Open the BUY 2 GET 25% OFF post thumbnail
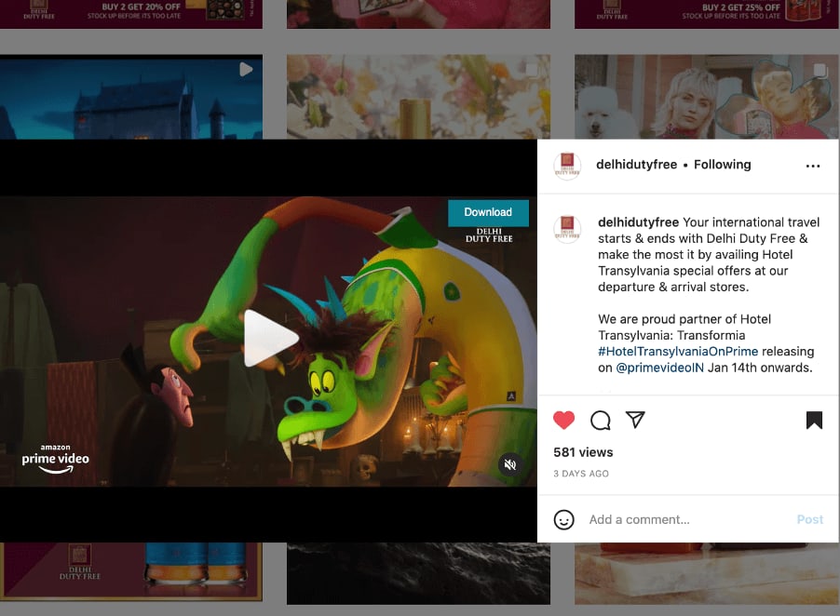Screen dimensions: 840x616 (x=707, y=14)
